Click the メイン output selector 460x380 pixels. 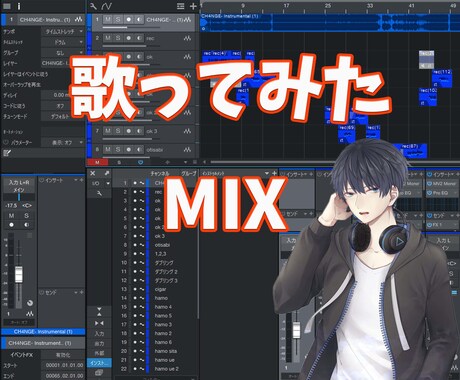click(x=19, y=190)
